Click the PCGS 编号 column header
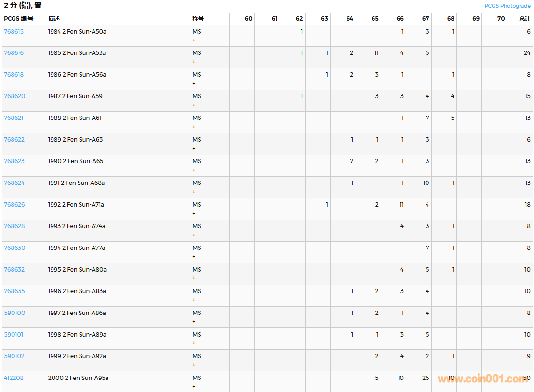 pos(19,19)
